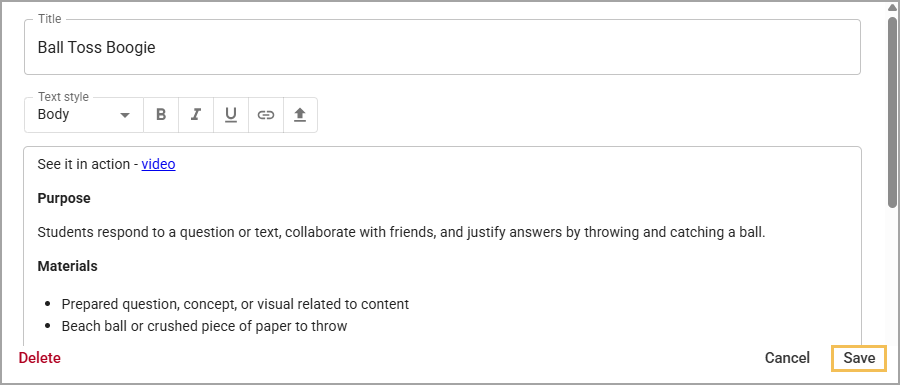
Task: Place cursor on the Purpose heading
Action: [x=64, y=199]
